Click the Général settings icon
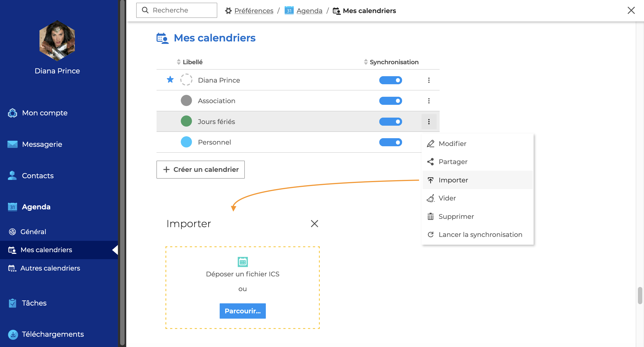The width and height of the screenshot is (644, 347). (x=13, y=232)
